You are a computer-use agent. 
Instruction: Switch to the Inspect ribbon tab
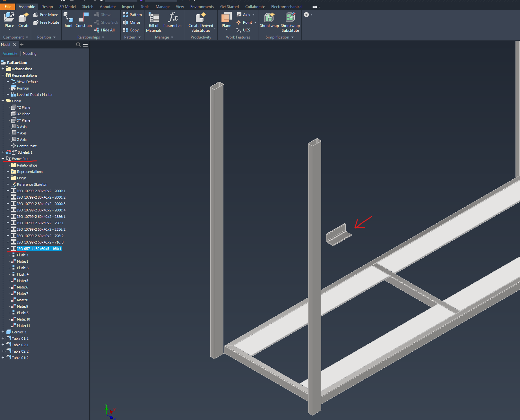[x=128, y=6]
